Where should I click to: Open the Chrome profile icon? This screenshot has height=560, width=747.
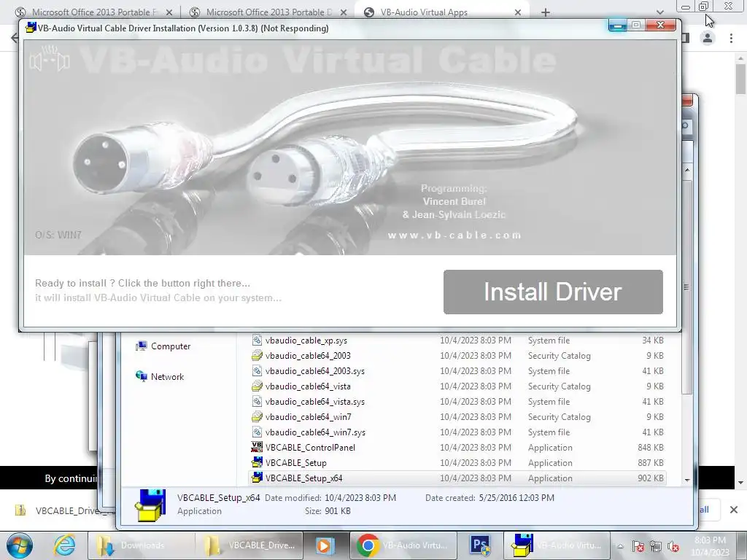[x=708, y=38]
